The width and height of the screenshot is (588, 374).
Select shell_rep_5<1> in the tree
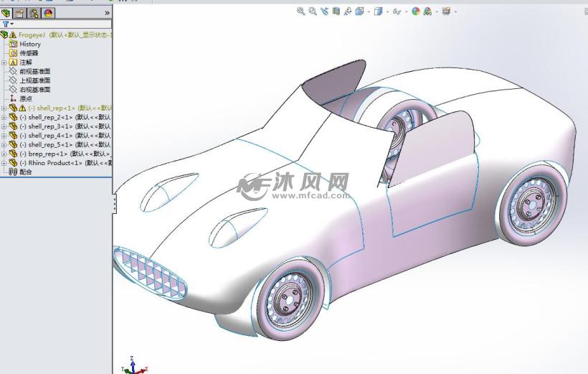[66, 144]
